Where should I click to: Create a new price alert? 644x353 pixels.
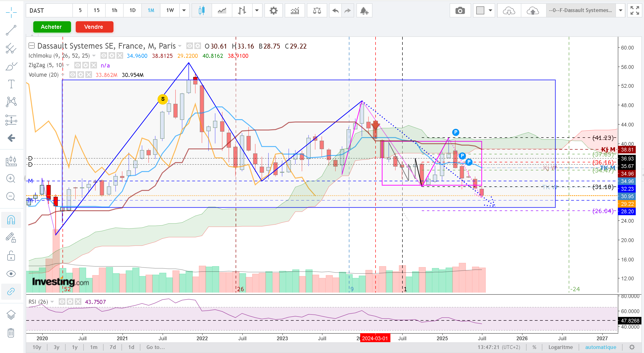(x=364, y=10)
